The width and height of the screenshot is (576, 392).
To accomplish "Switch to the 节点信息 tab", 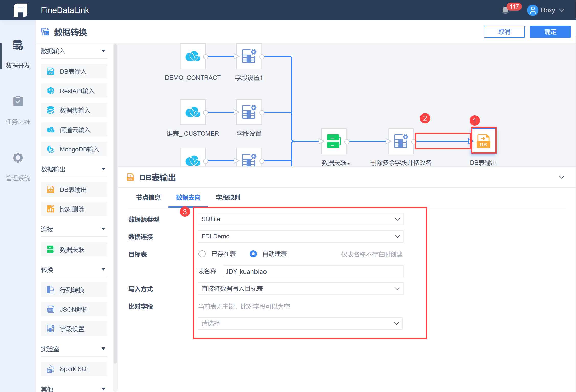I will [148, 198].
